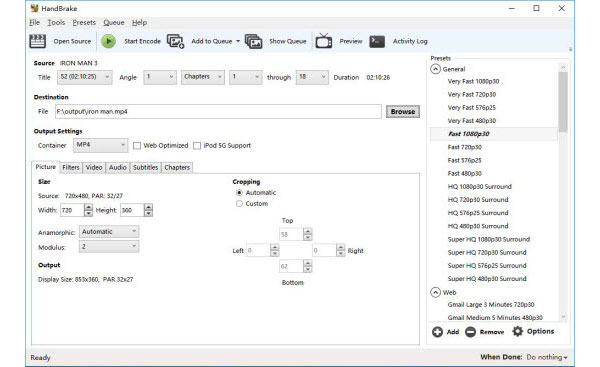Click the Activity Log terminal icon
This screenshot has width=600, height=367.
377,41
